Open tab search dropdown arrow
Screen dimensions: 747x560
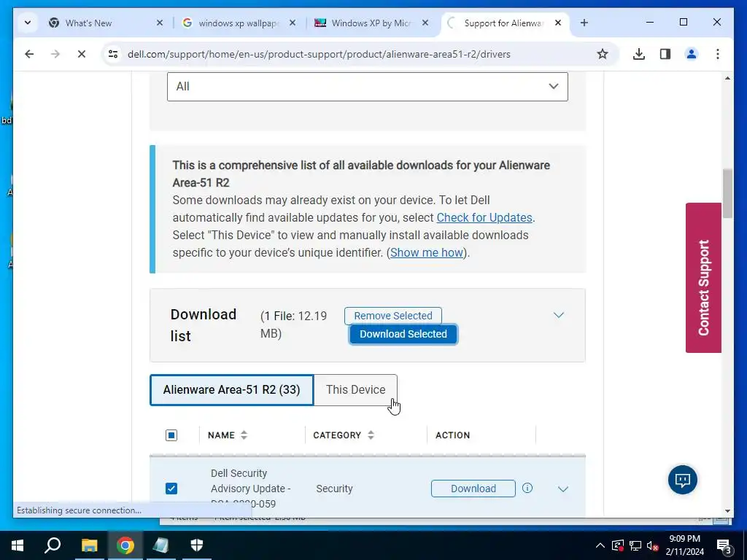(28, 23)
